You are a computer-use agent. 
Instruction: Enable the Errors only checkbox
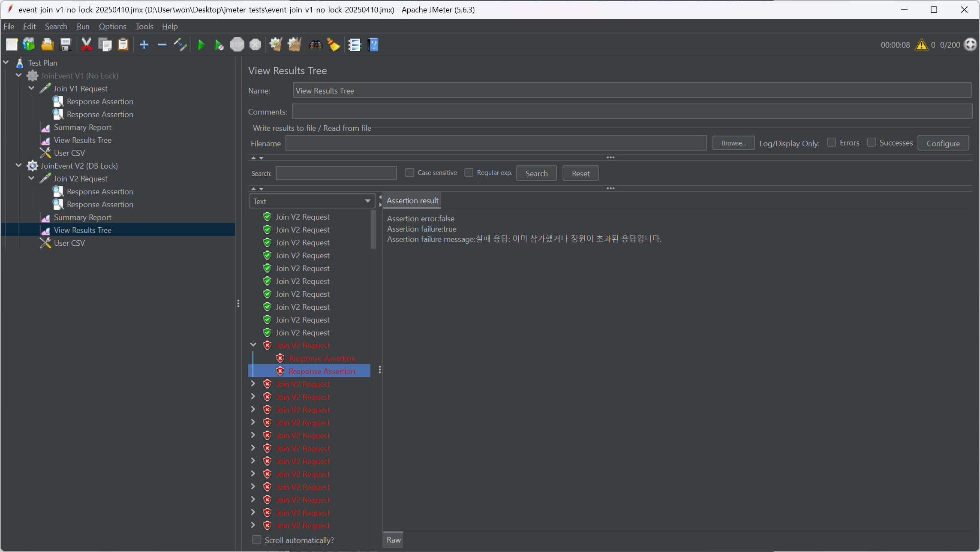point(831,142)
